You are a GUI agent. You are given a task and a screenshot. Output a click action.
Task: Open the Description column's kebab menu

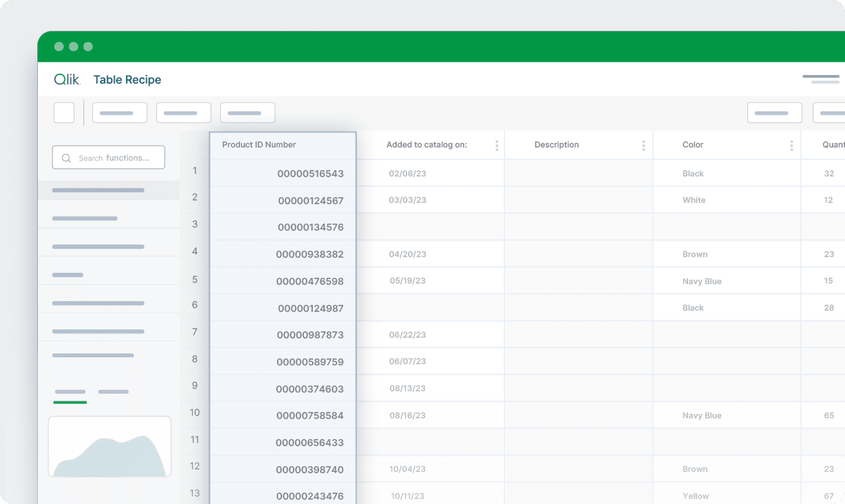click(x=642, y=144)
